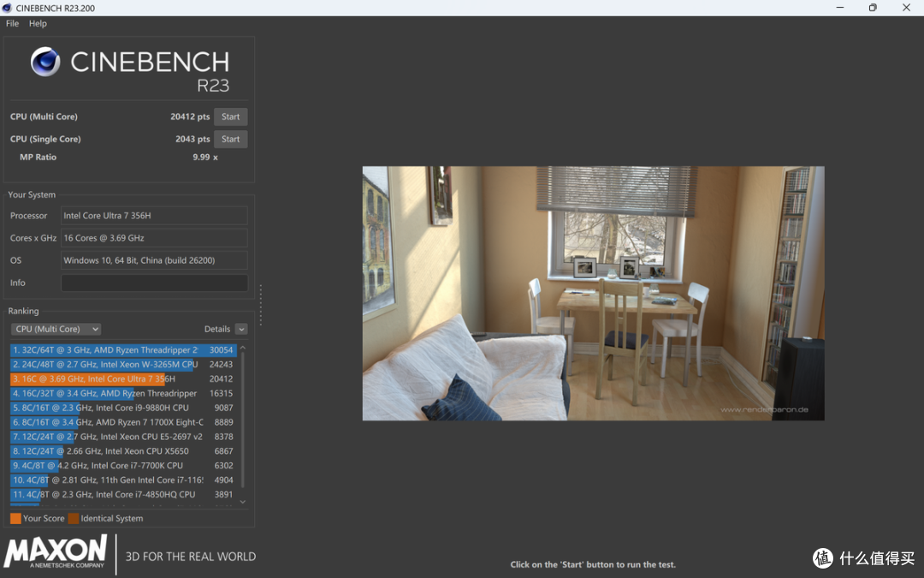924x578 pixels.
Task: Click the Info text field
Action: tap(154, 283)
